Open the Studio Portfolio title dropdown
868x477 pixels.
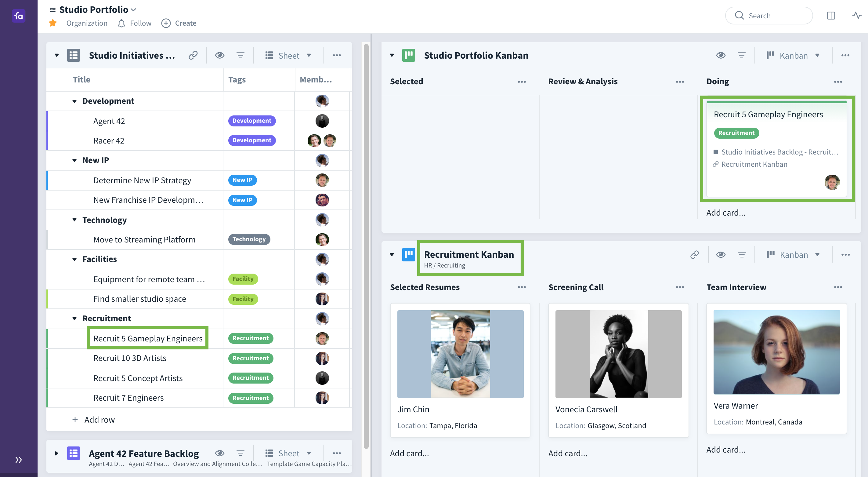133,9
